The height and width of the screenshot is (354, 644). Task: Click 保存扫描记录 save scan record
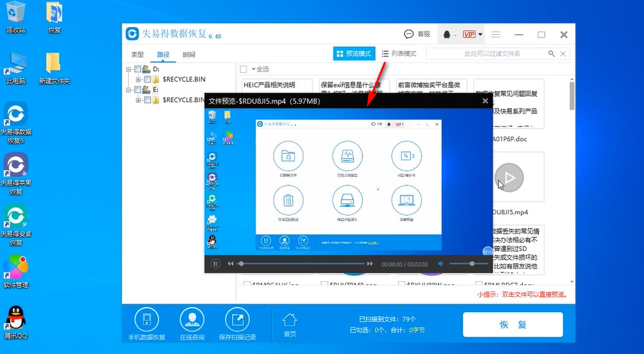coord(238,324)
